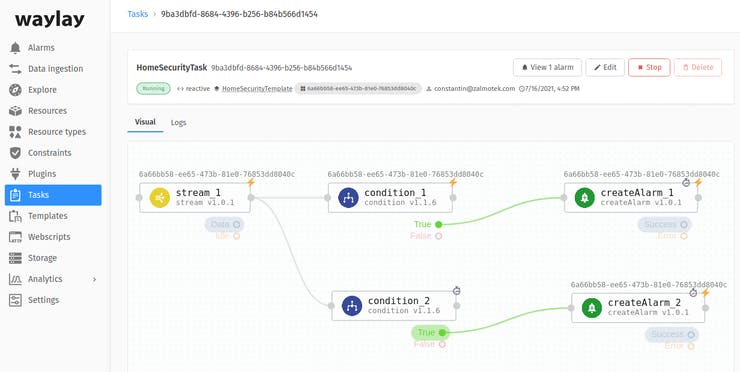Image resolution: width=740 pixels, height=372 pixels.
Task: Click the Settings sliders icon
Action: click(15, 300)
